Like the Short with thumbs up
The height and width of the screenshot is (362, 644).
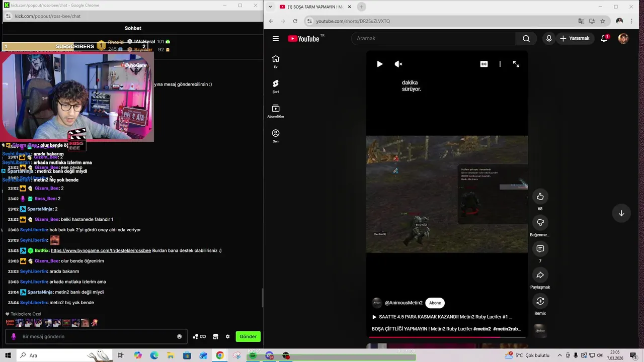[x=540, y=197]
